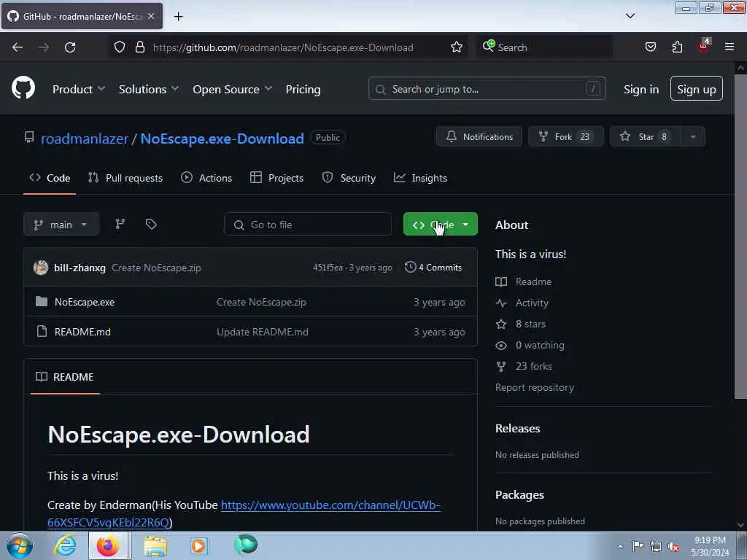Open the list all tabs chevron
The width and height of the screenshot is (747, 560).
coord(630,16)
